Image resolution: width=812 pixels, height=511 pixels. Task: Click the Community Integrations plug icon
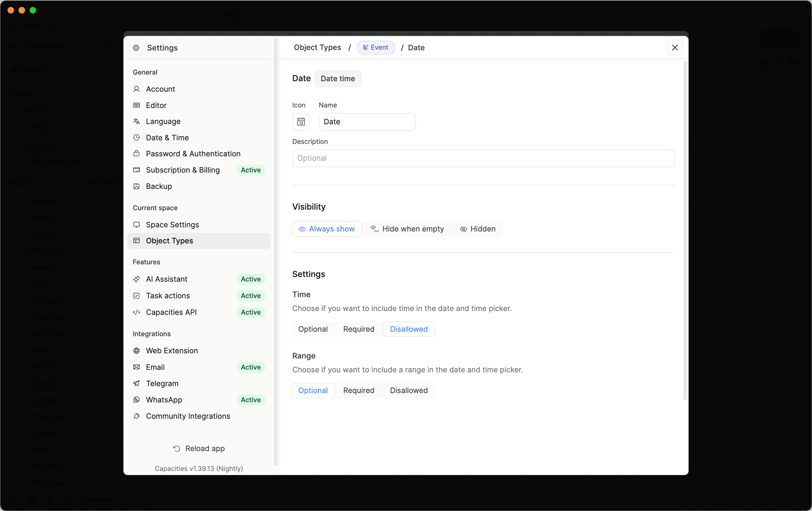pos(137,416)
